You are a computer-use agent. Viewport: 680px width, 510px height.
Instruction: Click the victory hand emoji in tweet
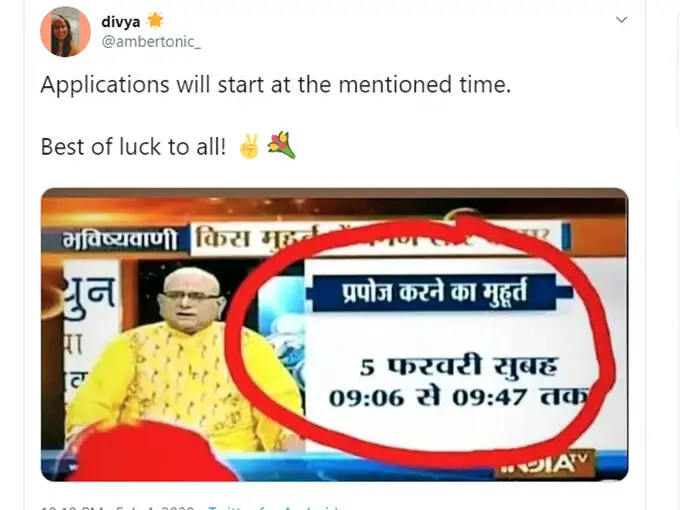(x=249, y=146)
